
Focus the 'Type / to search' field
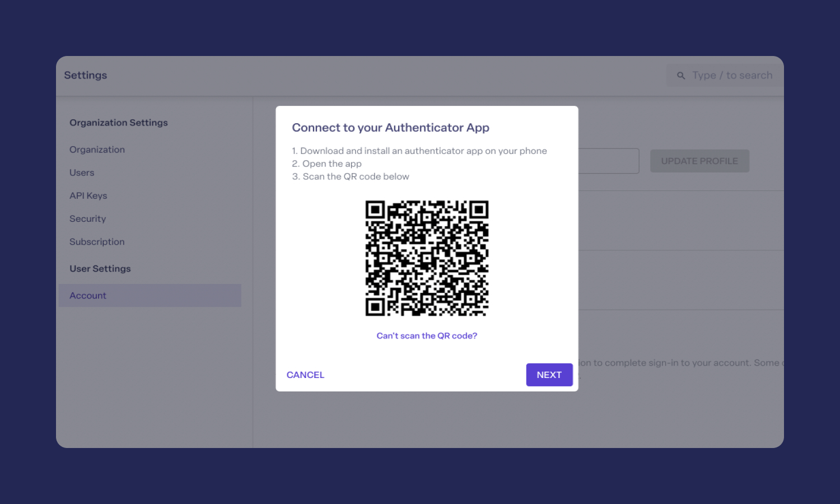[725, 75]
